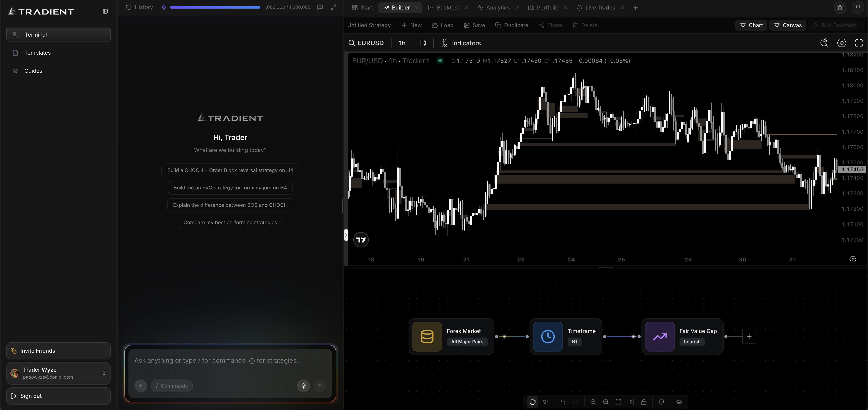The width and height of the screenshot is (868, 410).
Task: Open the chart type candlestick icon
Action: click(x=423, y=43)
